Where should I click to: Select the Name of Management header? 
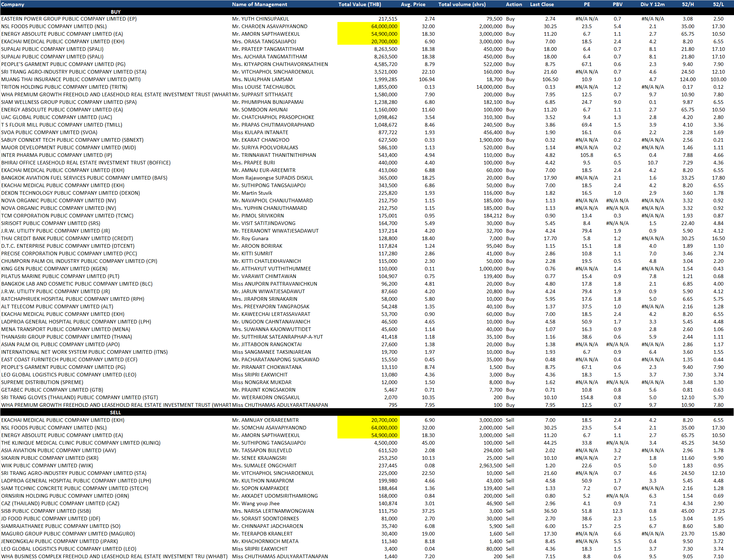[x=259, y=4]
